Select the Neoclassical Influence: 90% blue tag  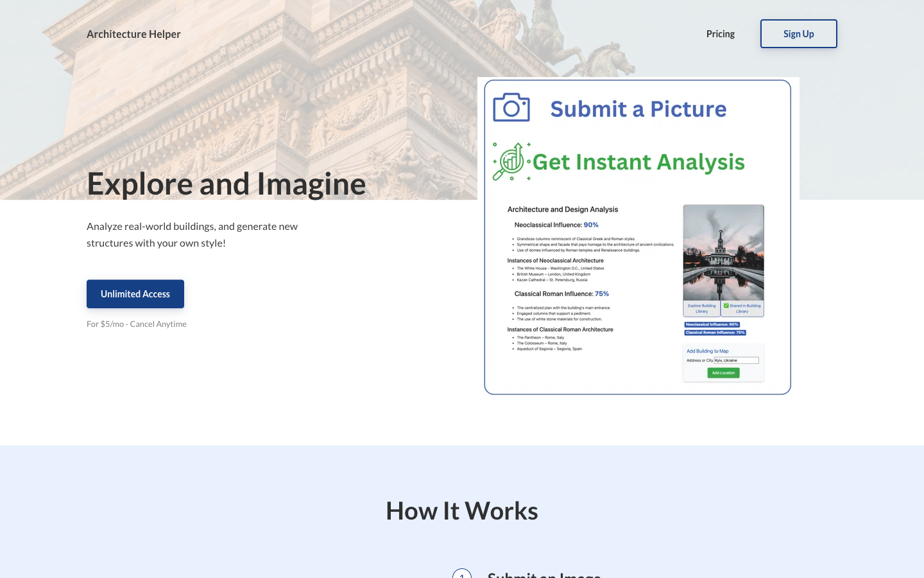[x=712, y=324]
